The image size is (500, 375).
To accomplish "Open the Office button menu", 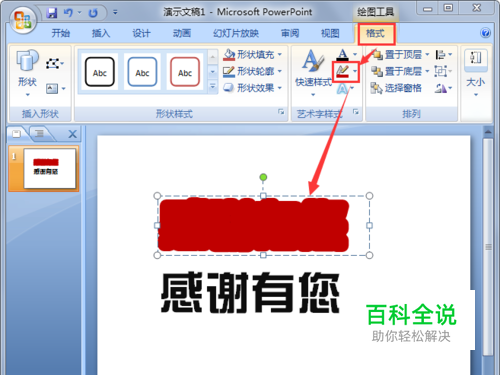I will coord(22,19).
